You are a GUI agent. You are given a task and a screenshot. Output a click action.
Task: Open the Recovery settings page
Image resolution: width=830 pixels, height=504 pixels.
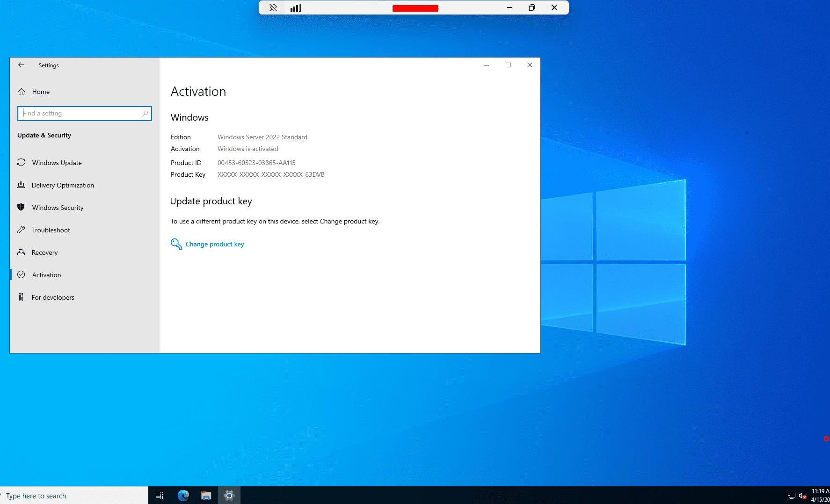point(44,252)
